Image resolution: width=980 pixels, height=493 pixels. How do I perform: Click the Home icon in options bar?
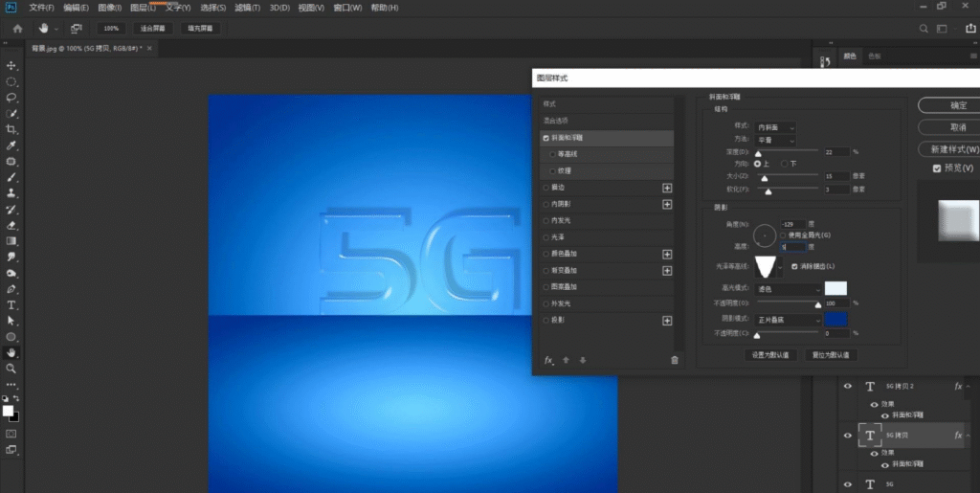click(x=17, y=29)
